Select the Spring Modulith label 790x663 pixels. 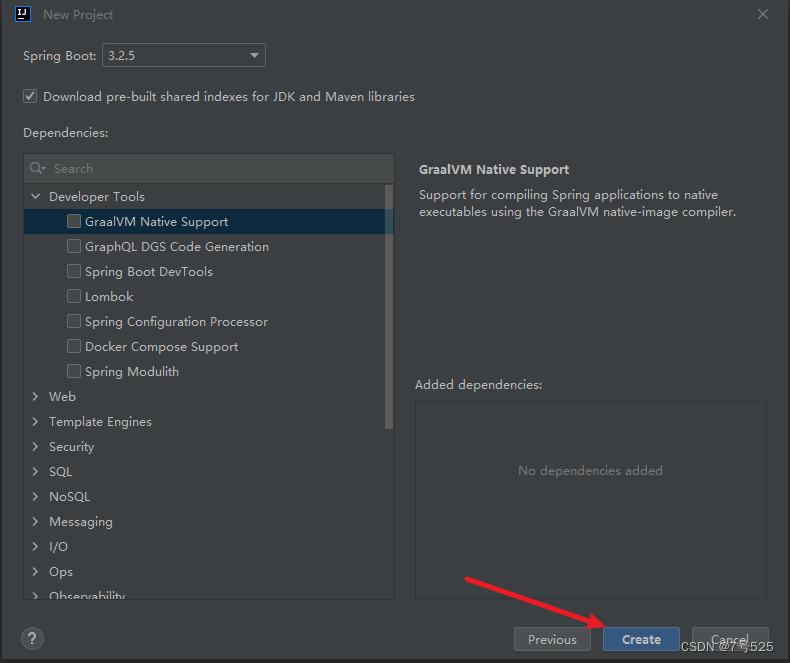pyautogui.click(x=131, y=372)
